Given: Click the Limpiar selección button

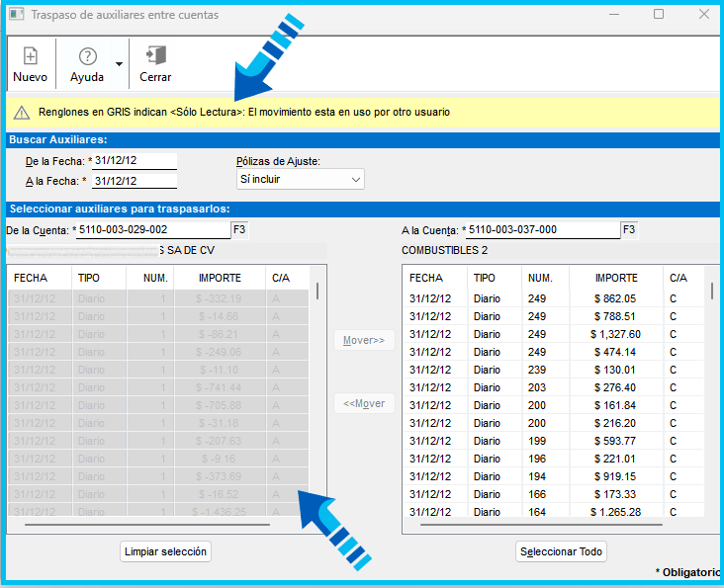Looking at the screenshot, I should pyautogui.click(x=166, y=551).
